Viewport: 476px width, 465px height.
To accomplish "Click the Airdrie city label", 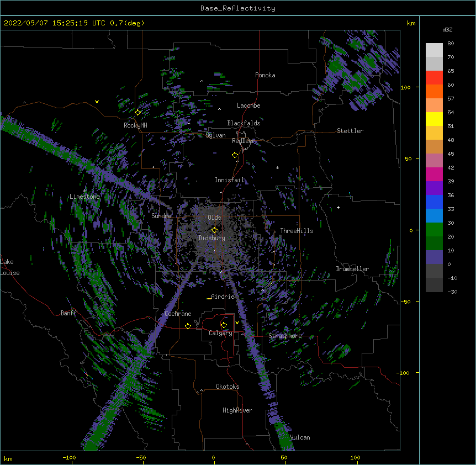I will [x=223, y=297].
